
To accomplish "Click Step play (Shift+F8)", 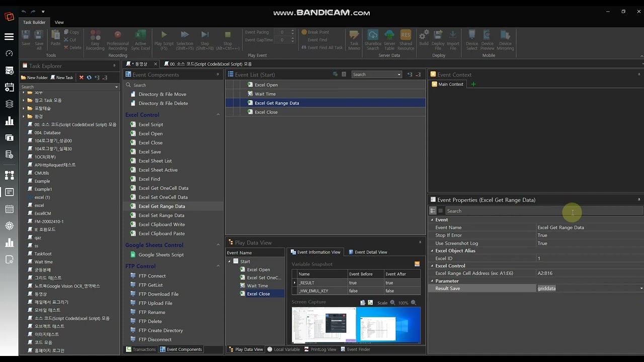I will pos(205,40).
